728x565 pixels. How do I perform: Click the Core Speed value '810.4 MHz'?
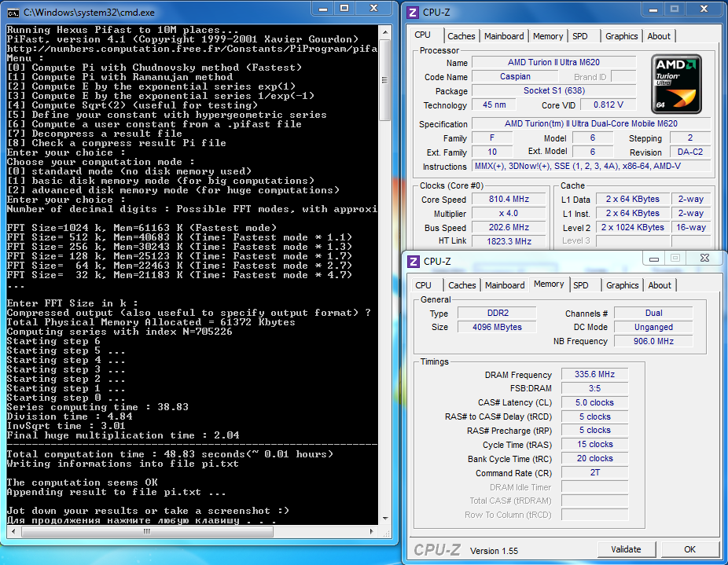pyautogui.click(x=509, y=199)
